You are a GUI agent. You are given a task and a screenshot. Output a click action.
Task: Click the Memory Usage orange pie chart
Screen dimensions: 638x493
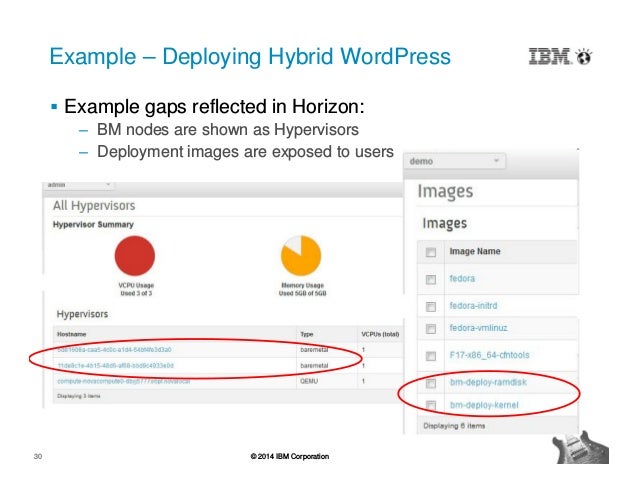tap(301, 256)
